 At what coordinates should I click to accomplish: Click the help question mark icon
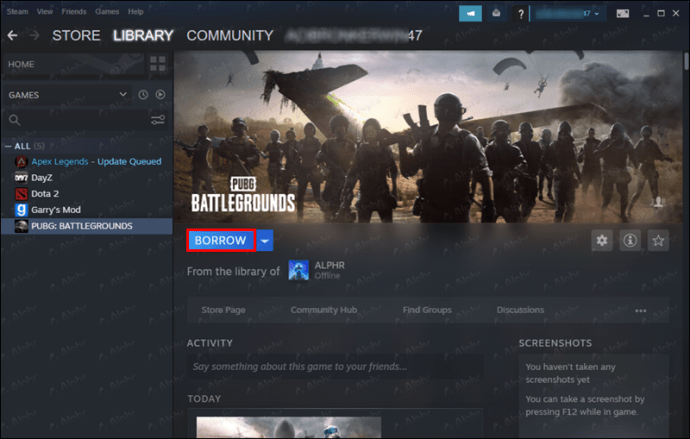521,14
